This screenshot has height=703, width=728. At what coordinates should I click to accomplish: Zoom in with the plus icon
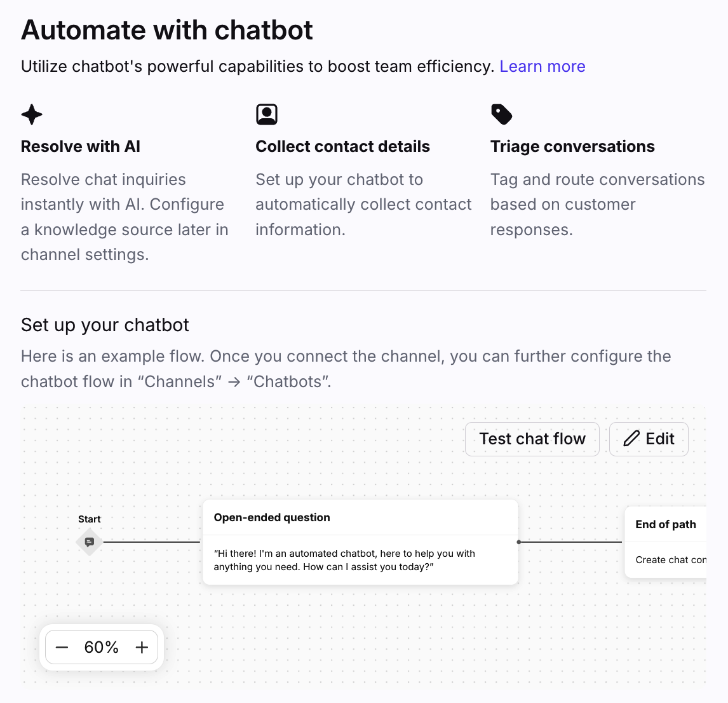click(x=142, y=647)
